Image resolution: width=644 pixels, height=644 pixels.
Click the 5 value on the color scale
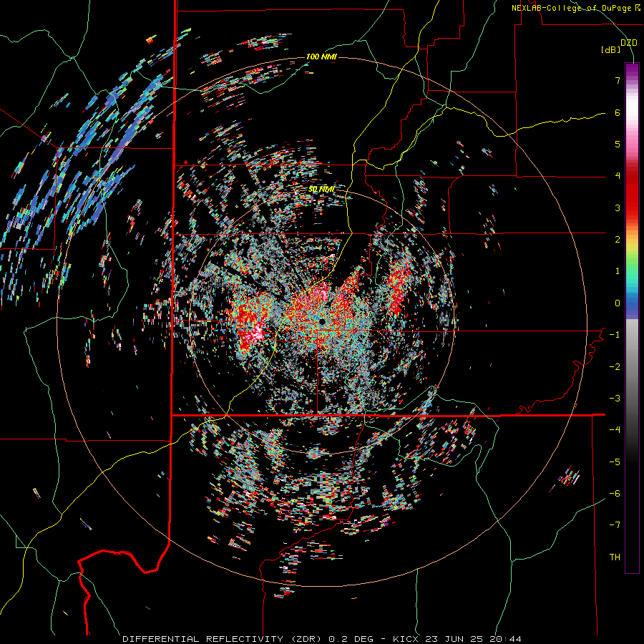pos(618,144)
